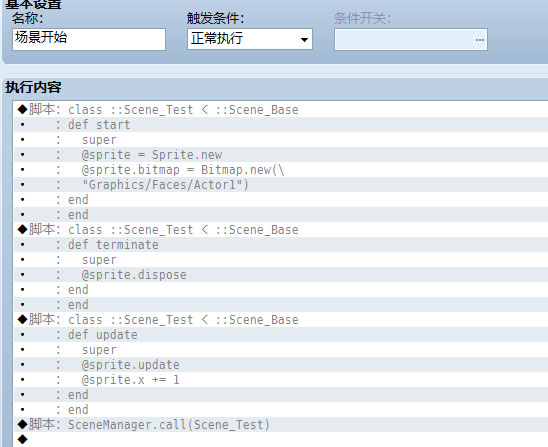Select the 'super' line under def start
The height and width of the screenshot is (447, 548).
pyautogui.click(x=281, y=140)
